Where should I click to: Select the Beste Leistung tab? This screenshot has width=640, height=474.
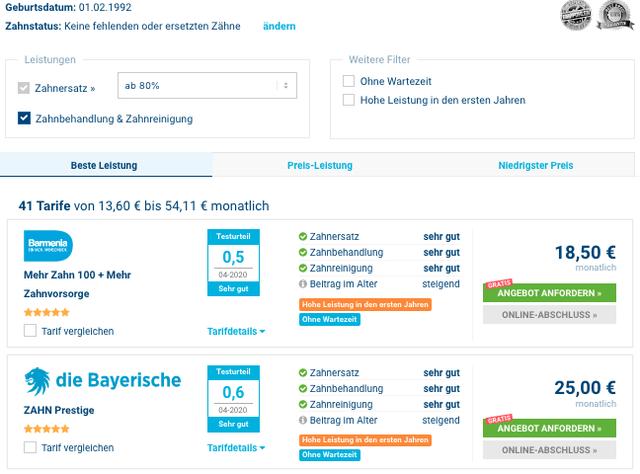click(104, 165)
